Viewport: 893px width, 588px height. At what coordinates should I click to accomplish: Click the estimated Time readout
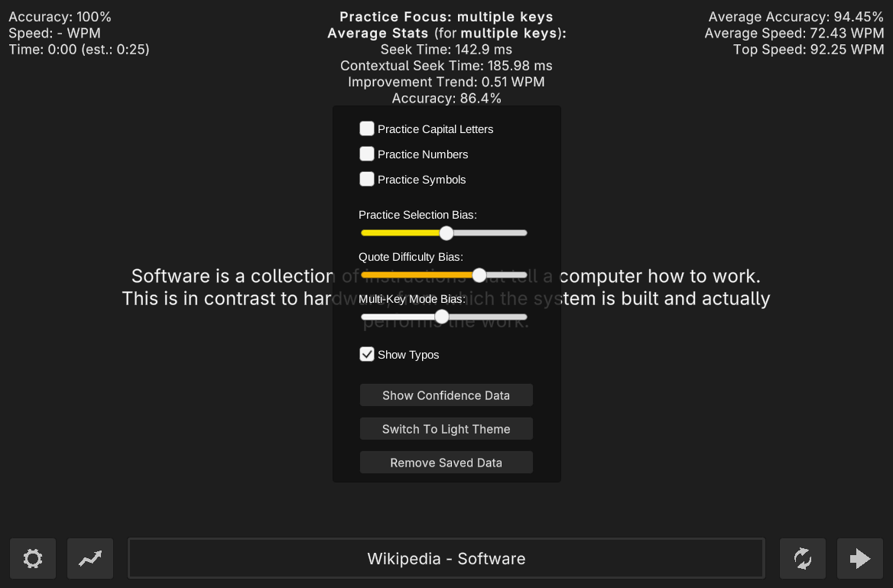pyautogui.click(x=79, y=49)
